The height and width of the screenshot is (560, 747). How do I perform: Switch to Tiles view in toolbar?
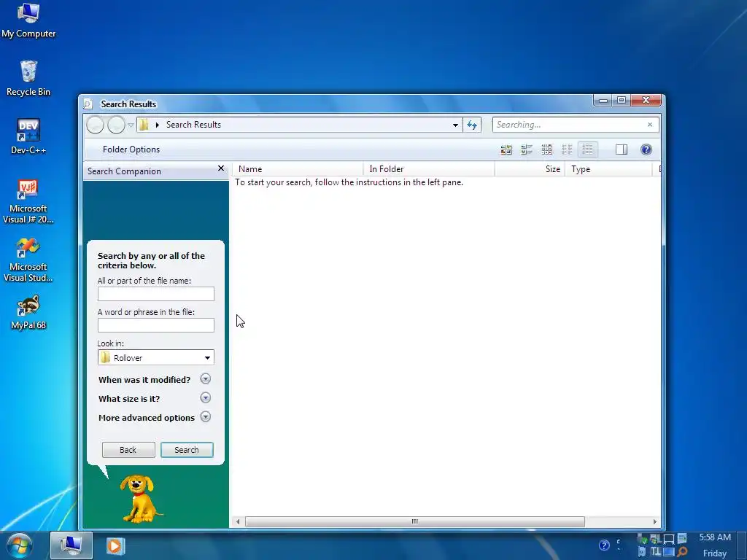point(527,149)
